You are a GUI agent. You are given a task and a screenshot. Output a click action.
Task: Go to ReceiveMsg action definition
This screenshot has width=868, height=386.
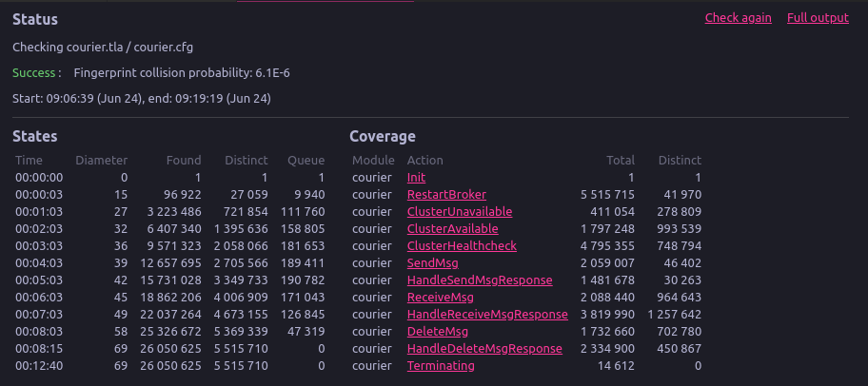(441, 298)
